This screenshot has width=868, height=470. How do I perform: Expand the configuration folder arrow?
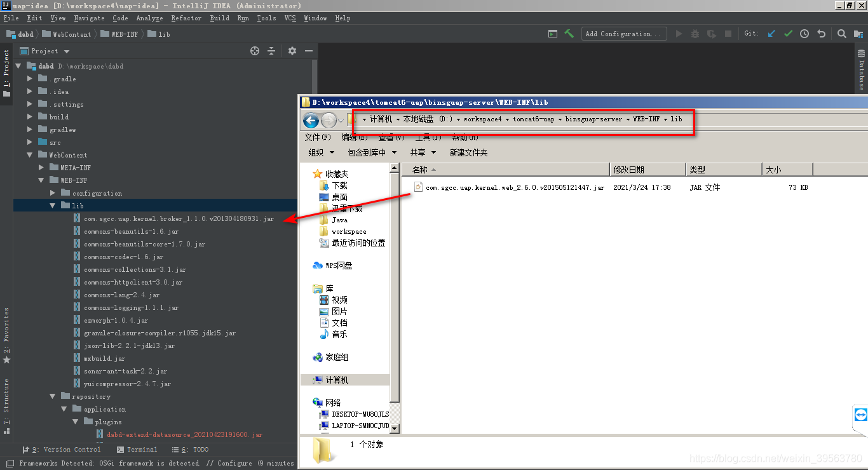coord(53,193)
